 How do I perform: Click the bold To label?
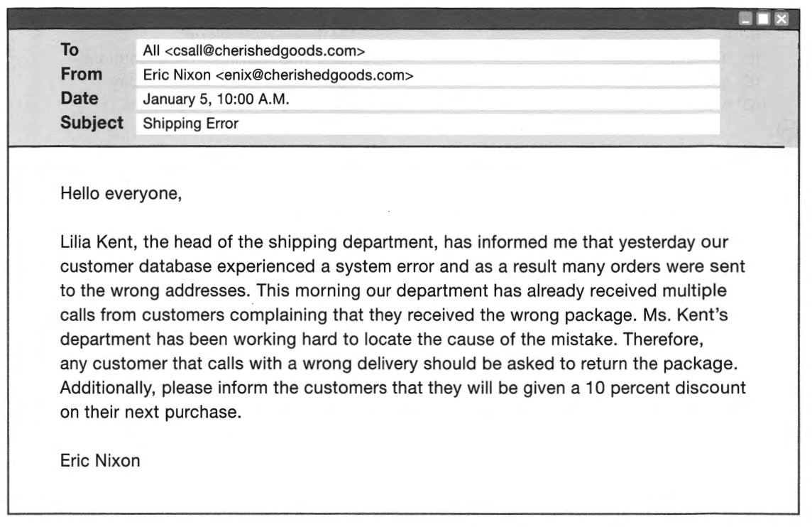[x=70, y=50]
